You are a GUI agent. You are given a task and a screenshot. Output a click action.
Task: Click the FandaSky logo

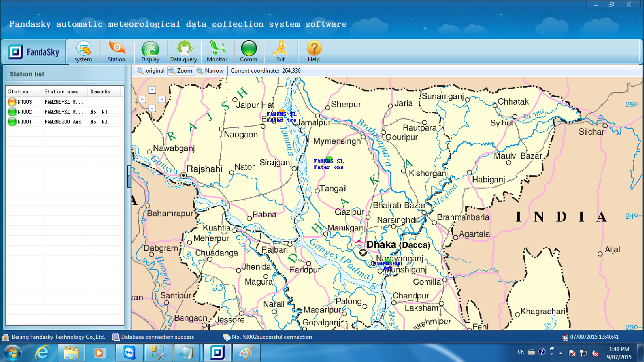tap(33, 52)
